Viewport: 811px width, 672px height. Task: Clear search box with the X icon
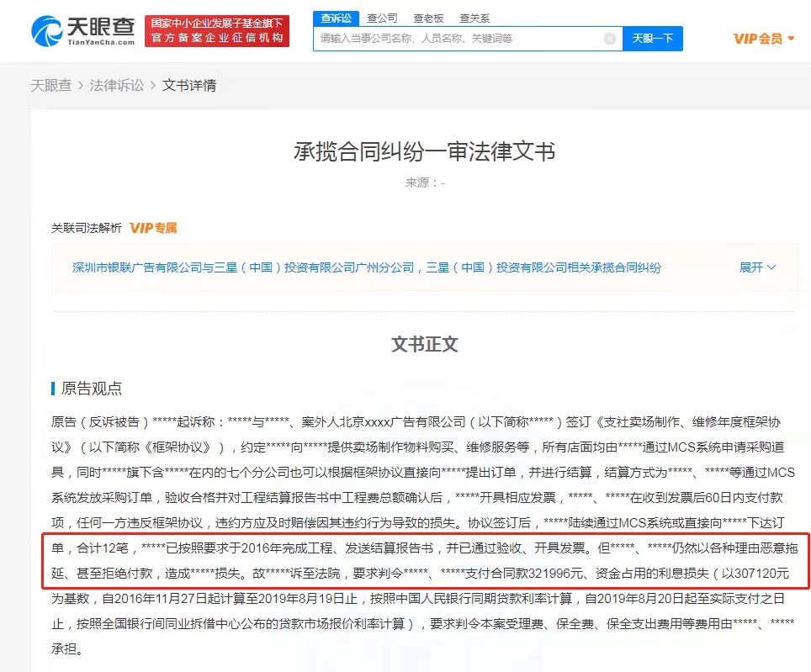pyautogui.click(x=610, y=38)
